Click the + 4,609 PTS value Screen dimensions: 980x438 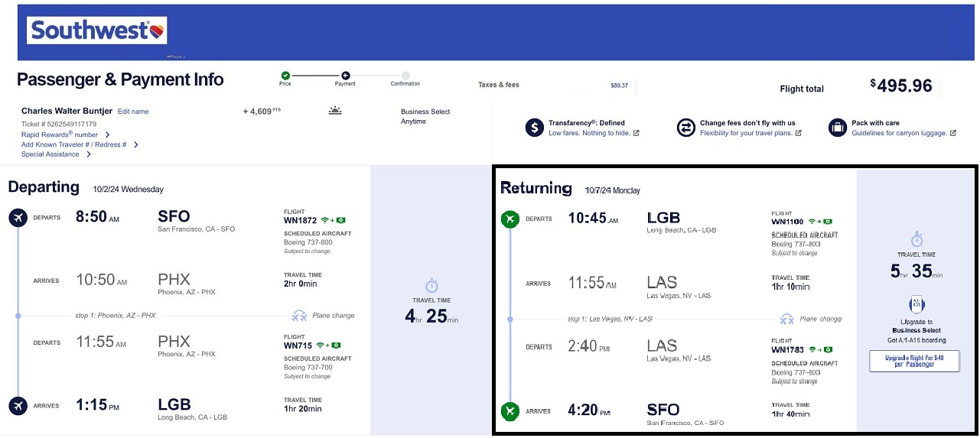[x=262, y=111]
